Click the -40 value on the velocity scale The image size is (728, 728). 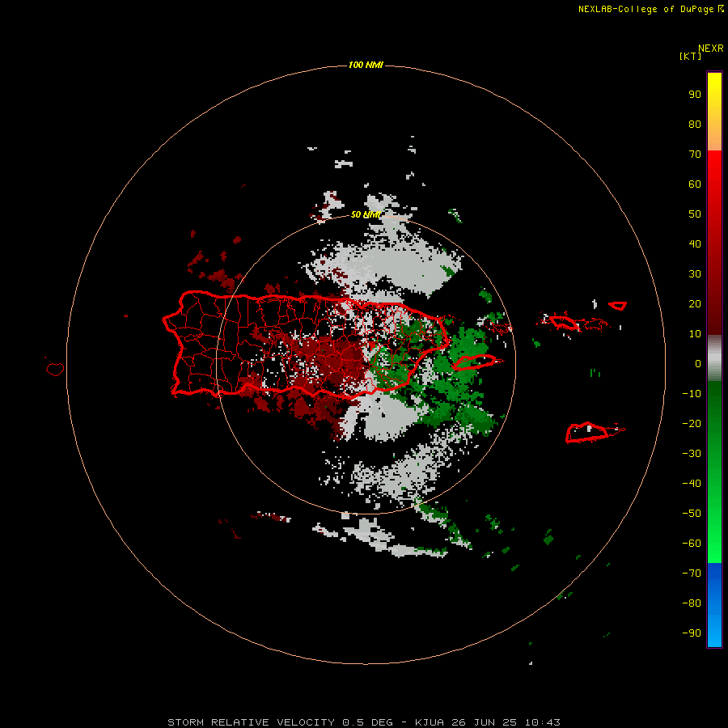click(x=692, y=484)
